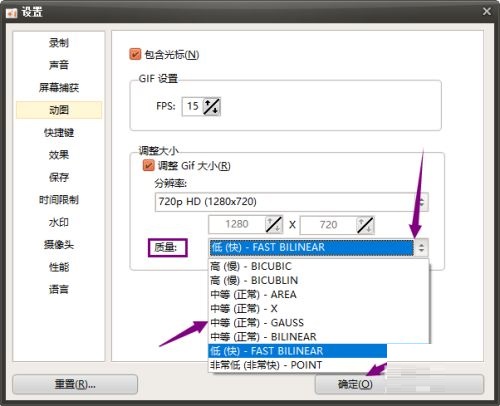Close the 设置 dialog window
Viewport: 500px width, 406px height.
click(487, 12)
